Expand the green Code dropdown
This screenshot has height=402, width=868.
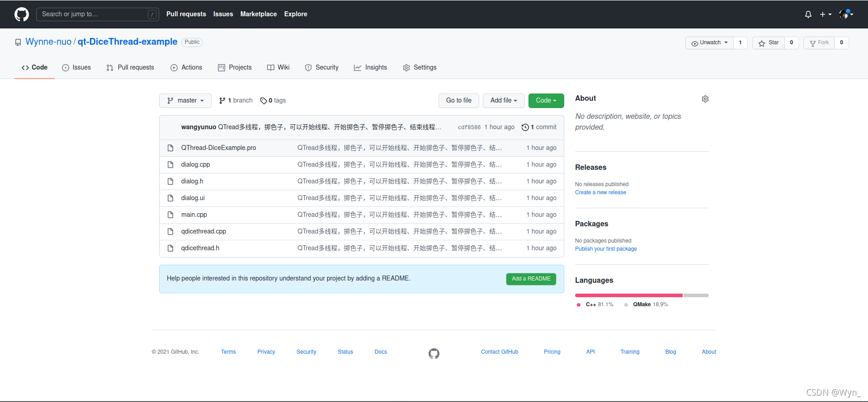tap(546, 101)
